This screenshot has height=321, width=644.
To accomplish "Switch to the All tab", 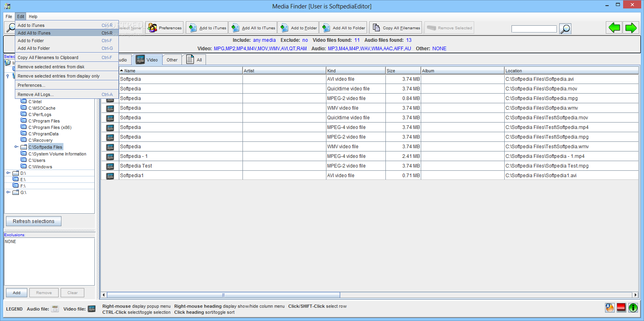I will 194,60.
